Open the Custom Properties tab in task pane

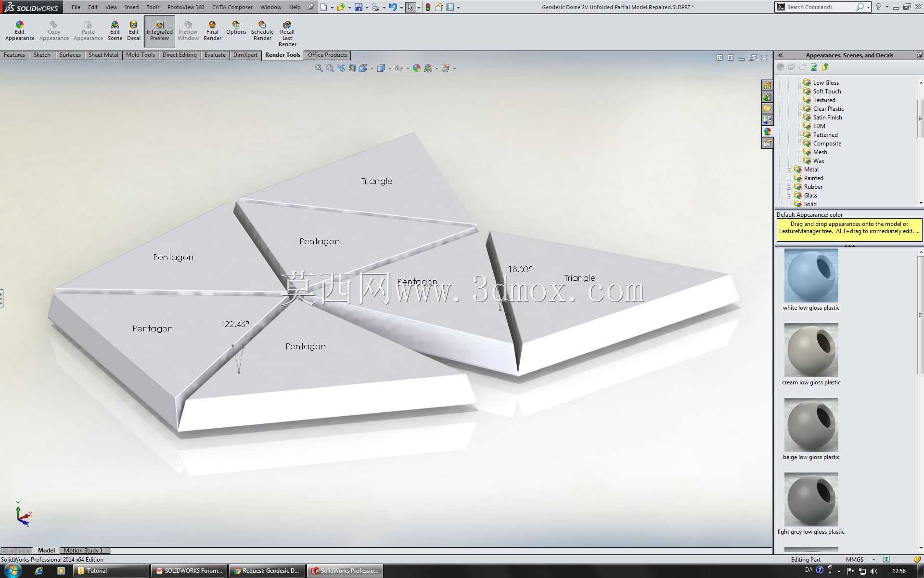pos(768,143)
